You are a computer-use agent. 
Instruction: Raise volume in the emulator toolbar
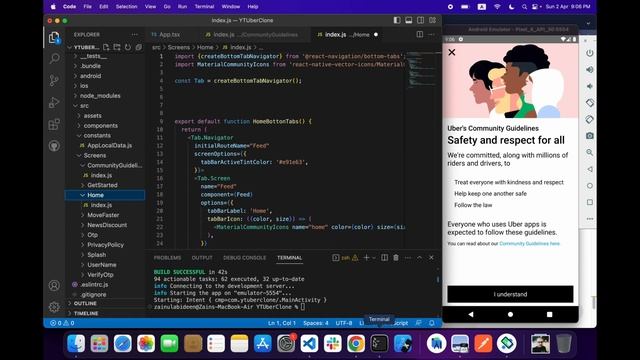point(590,69)
